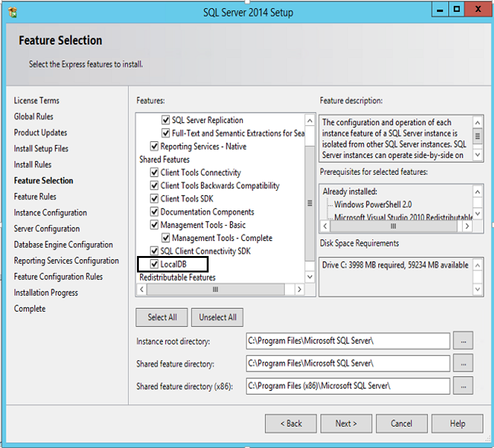Uncheck Management Tools - Complete
The height and width of the screenshot is (448, 494).
[x=166, y=238]
